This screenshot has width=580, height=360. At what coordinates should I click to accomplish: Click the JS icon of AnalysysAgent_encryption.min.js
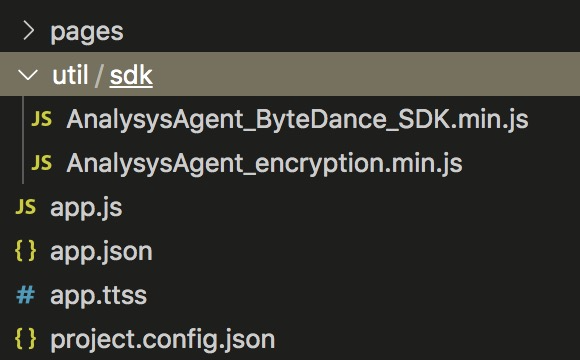[41, 163]
